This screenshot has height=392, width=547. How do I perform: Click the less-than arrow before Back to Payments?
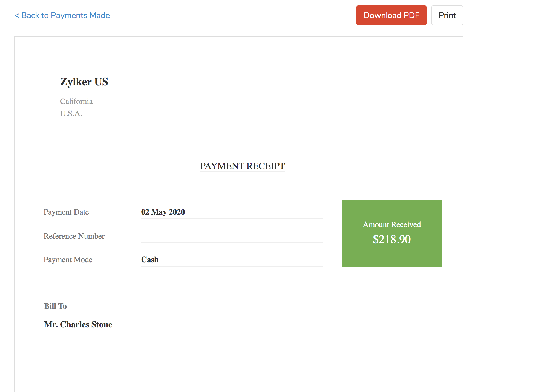(16, 16)
